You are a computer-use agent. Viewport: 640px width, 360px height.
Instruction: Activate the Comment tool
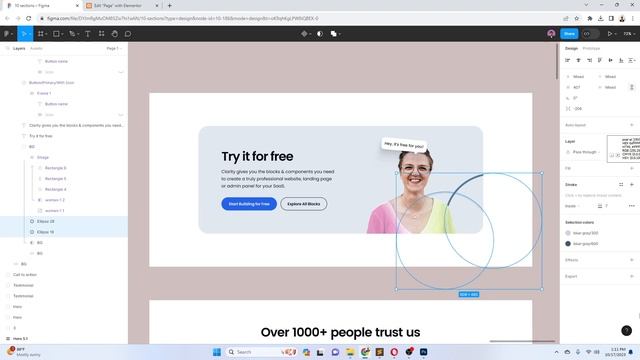coord(128,34)
